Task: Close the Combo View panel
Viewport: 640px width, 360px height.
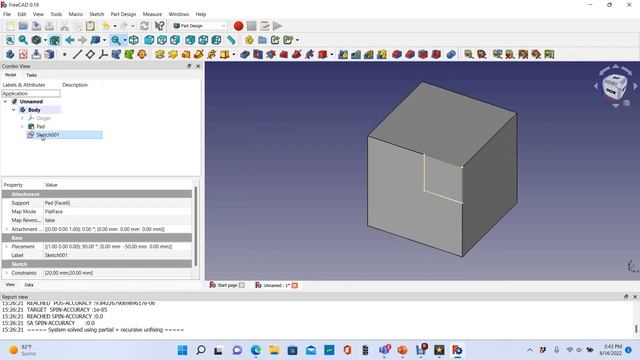Action: [x=198, y=66]
